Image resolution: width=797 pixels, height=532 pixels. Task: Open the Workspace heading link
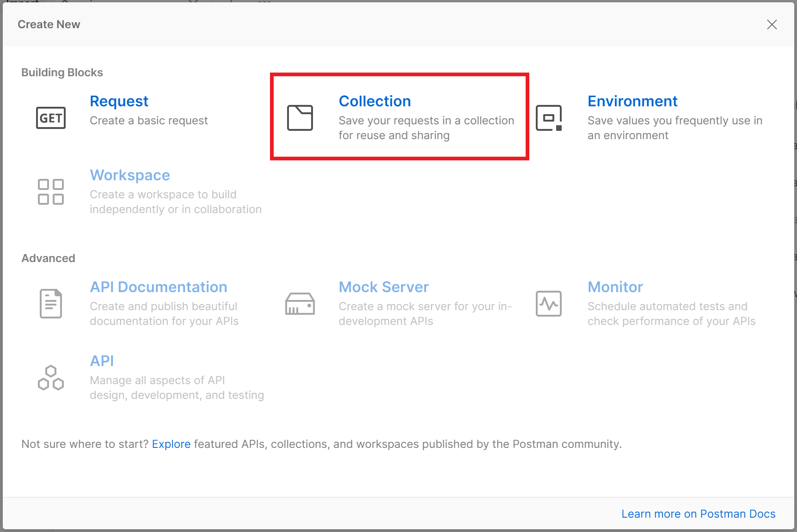tap(130, 175)
